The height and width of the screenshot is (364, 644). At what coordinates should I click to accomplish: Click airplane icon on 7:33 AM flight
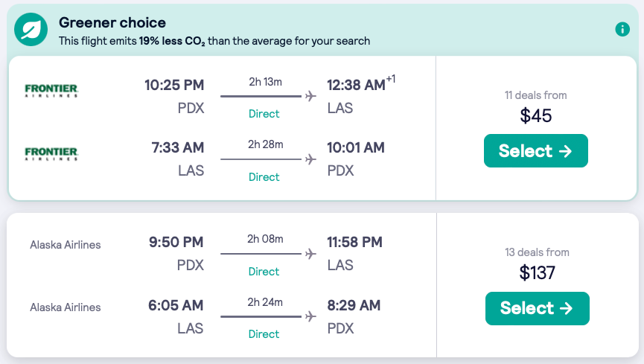point(310,159)
